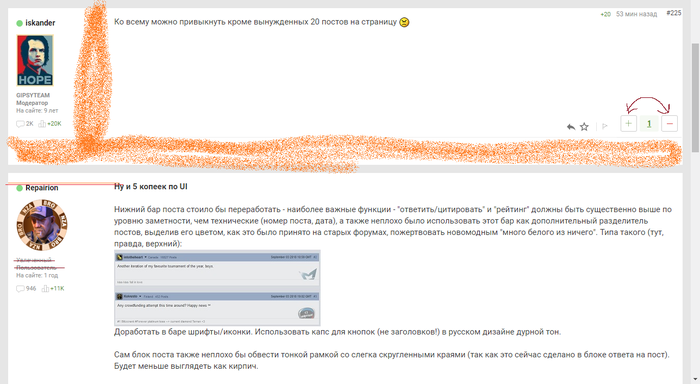Click "На сайте: 1 год" text
Image resolution: width=700 pixels, height=384 pixels.
(x=37, y=275)
